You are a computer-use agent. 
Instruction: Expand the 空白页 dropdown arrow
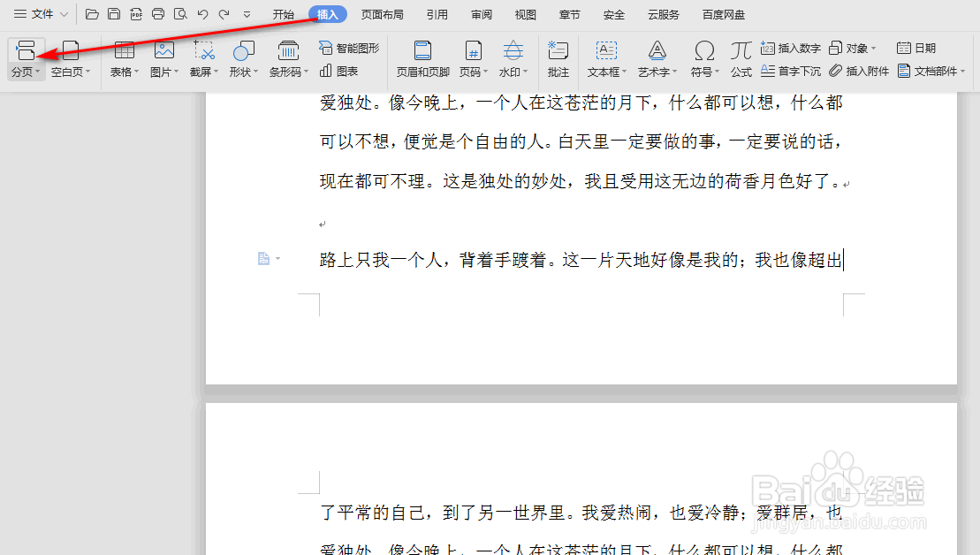coord(88,72)
